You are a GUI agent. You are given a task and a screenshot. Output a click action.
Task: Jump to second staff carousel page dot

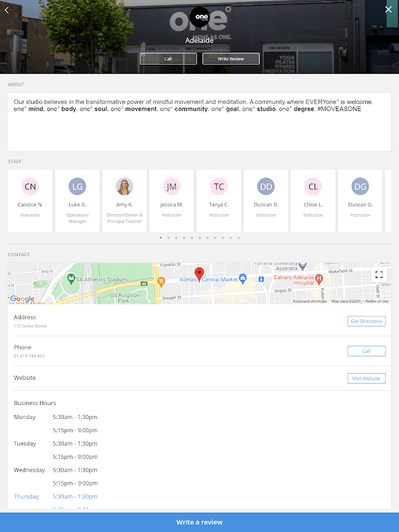pyautogui.click(x=169, y=238)
